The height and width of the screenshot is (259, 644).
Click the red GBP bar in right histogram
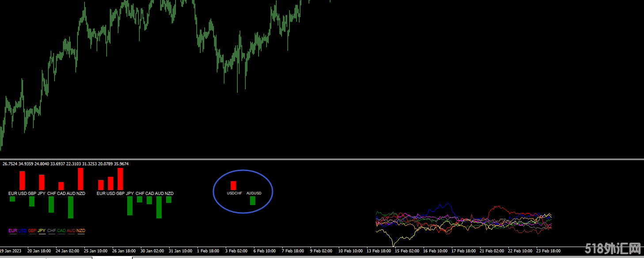[x=120, y=179]
